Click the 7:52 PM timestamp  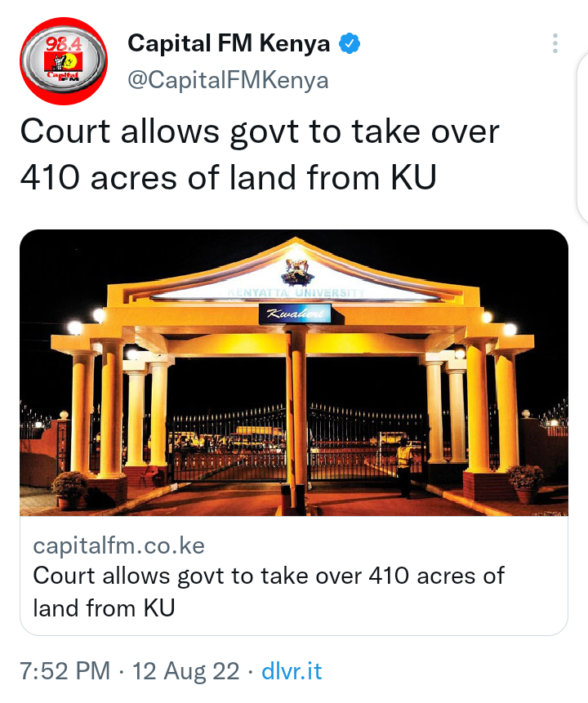point(65,671)
